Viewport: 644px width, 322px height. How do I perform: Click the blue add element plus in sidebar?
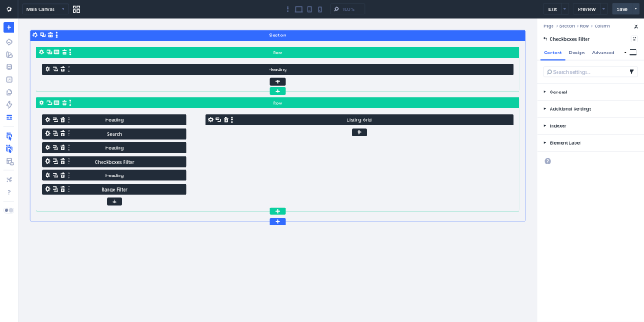(9, 27)
